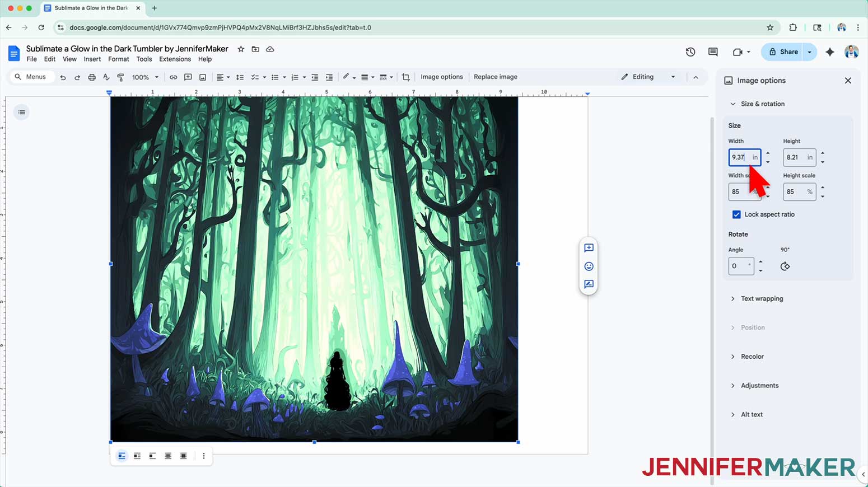Show the document outline
The width and height of the screenshot is (868, 487).
tap(21, 113)
